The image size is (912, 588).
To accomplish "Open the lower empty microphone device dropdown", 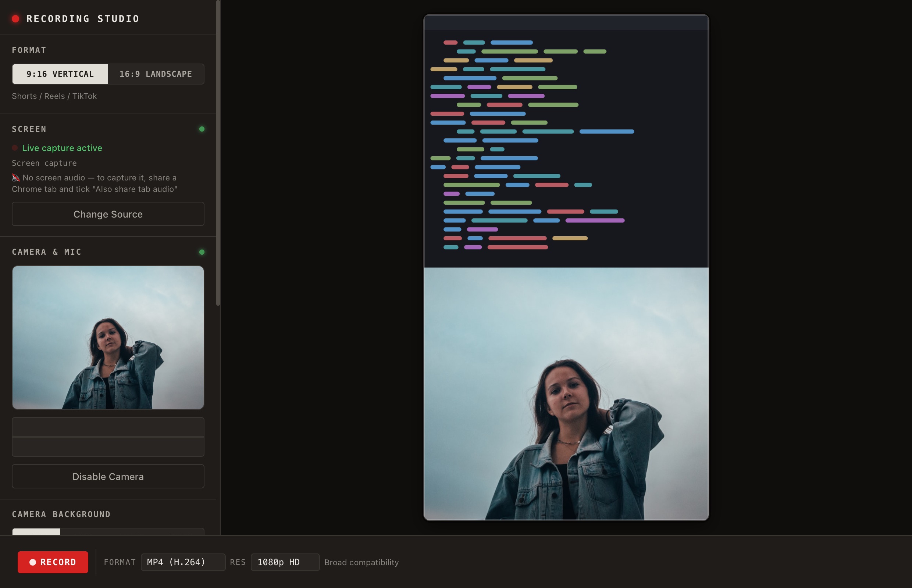I will pyautogui.click(x=108, y=447).
